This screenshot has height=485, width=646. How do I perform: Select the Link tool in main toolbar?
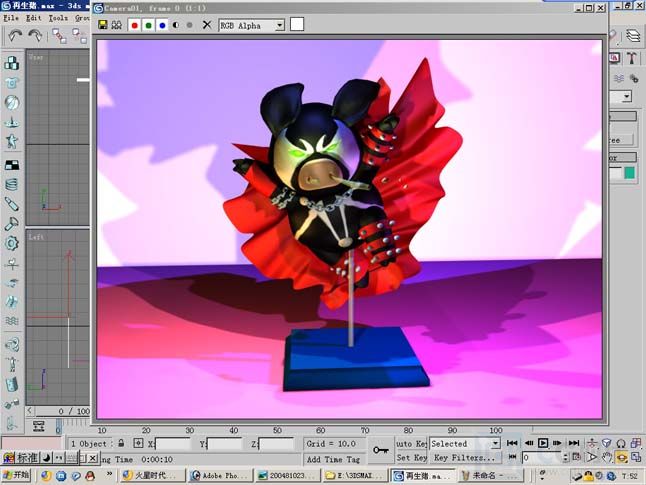click(x=59, y=36)
